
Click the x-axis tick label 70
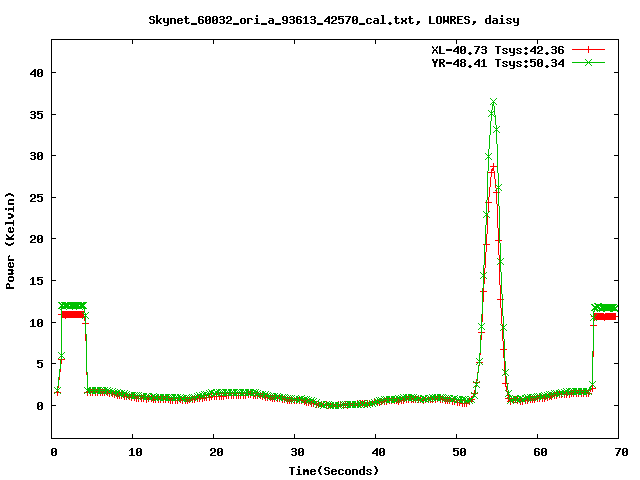pyautogui.click(x=621, y=452)
